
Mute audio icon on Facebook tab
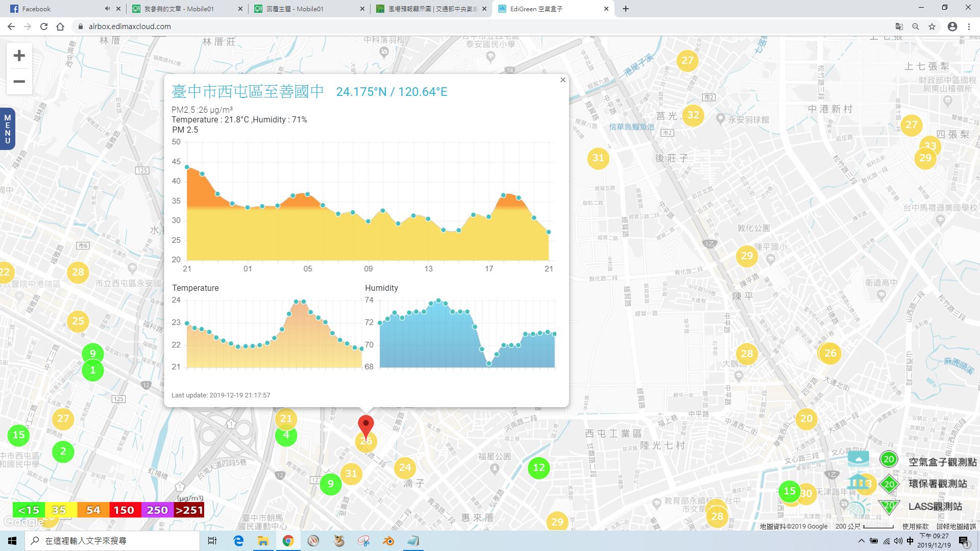tap(107, 9)
